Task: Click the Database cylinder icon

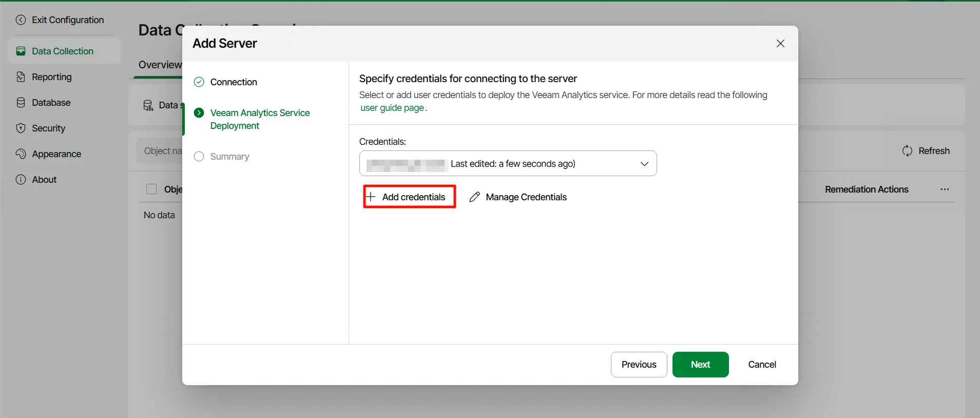Action: (21, 103)
